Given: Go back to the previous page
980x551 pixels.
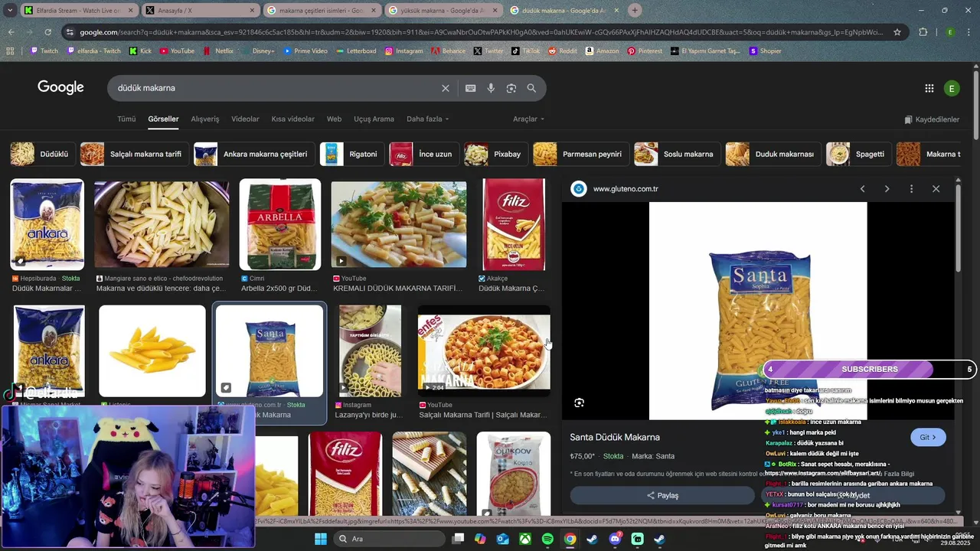Looking at the screenshot, I should (11, 32).
